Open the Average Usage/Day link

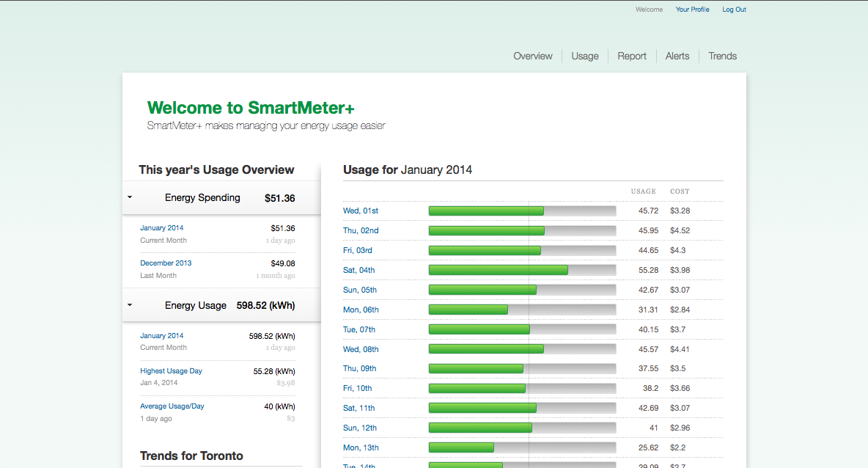172,406
